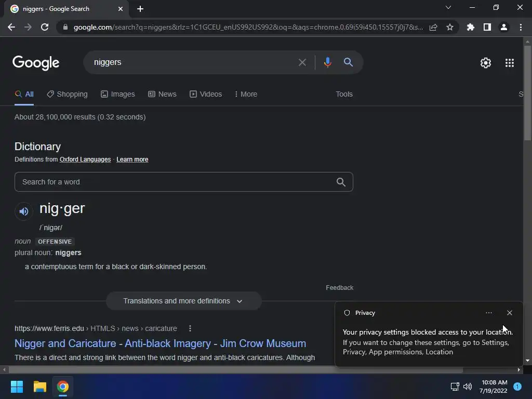
Task: View site information via padlock icon
Action: pos(65,27)
